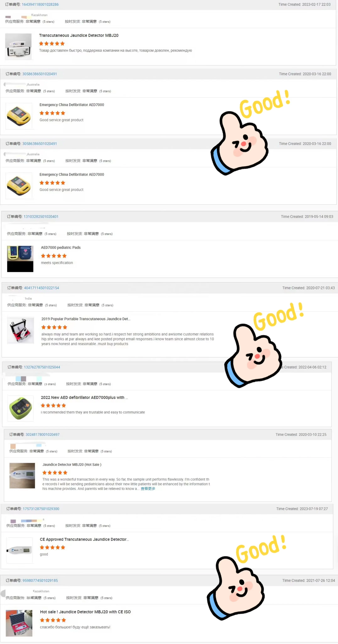Image resolution: width=338 pixels, height=644 pixels.
Task: Open order number 30248178001020497 link
Action: coord(42,435)
